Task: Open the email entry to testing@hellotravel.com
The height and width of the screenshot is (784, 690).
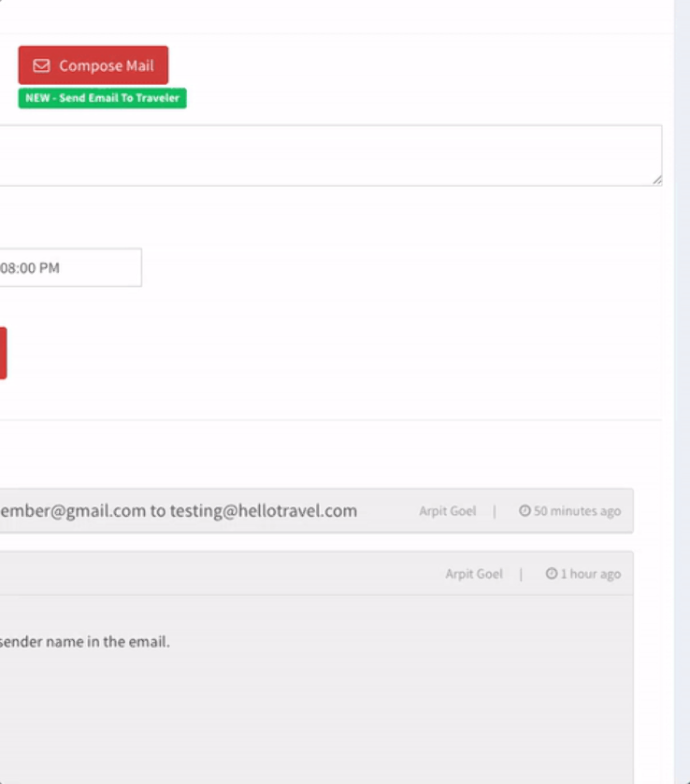Action: 316,511
